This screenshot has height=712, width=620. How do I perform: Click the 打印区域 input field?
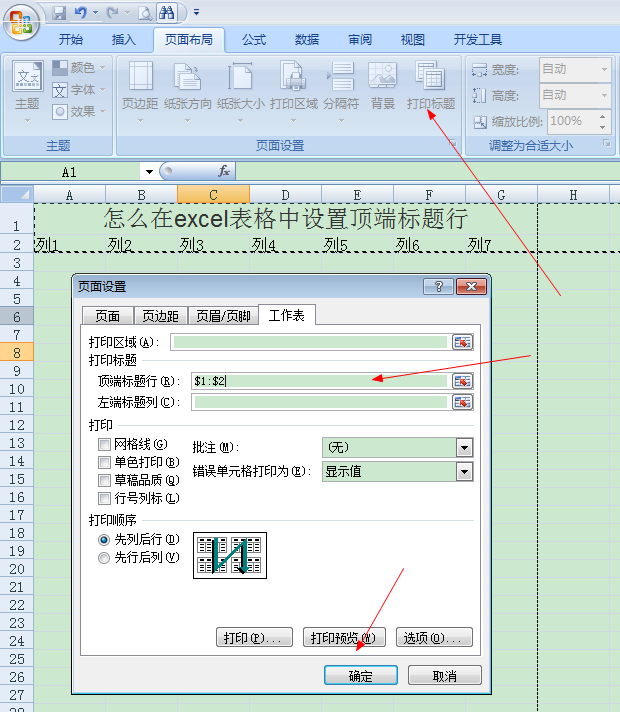(x=311, y=342)
